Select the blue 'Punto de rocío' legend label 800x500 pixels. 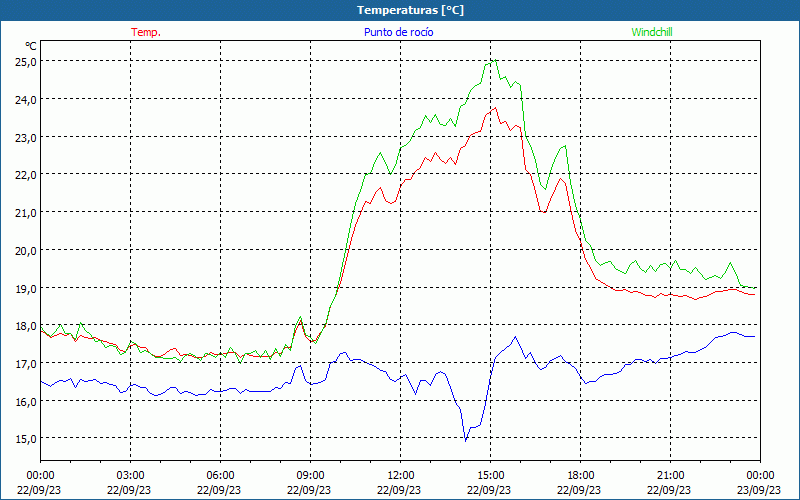click(x=398, y=32)
